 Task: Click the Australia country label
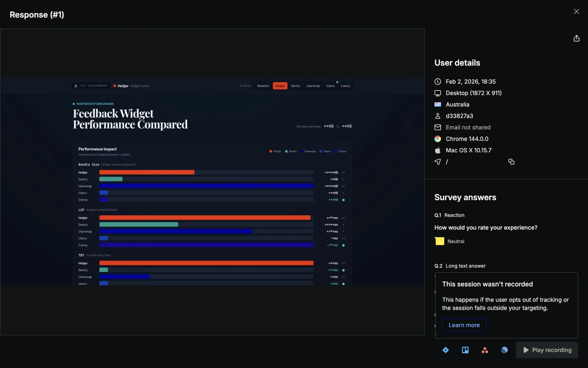(458, 105)
